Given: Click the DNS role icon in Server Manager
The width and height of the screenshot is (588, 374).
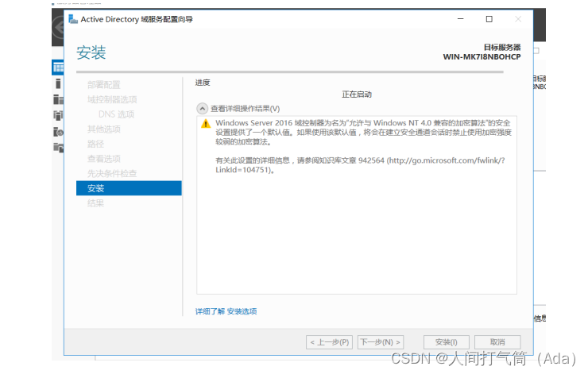Looking at the screenshot, I should pos(58,132).
